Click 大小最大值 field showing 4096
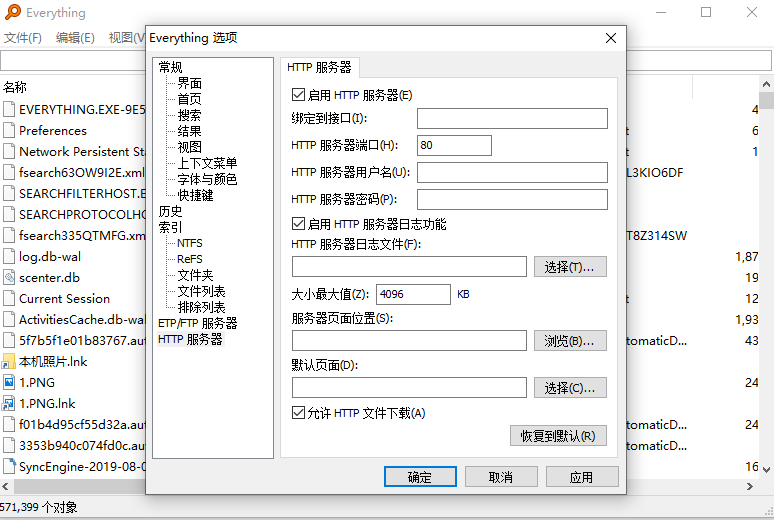The width and height of the screenshot is (774, 520). coord(413,294)
